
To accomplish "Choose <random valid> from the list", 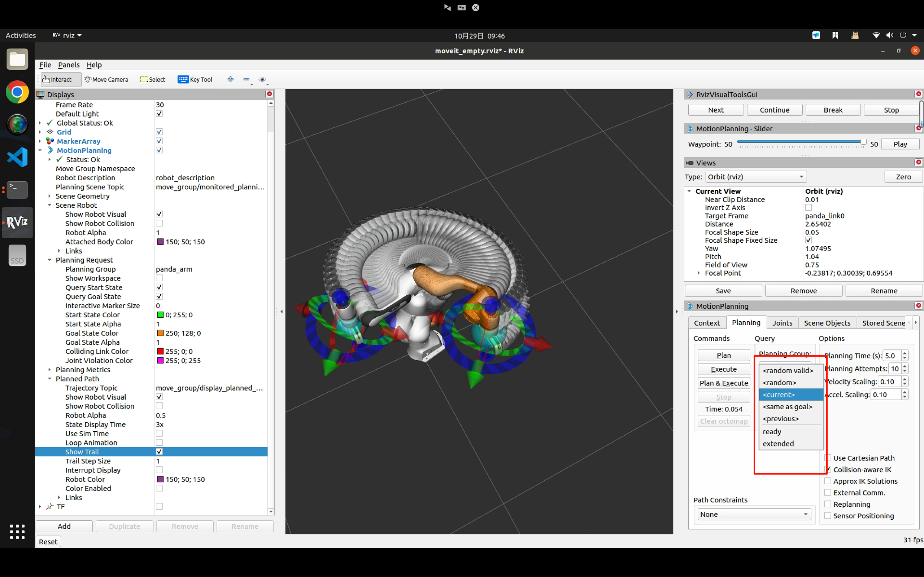I will click(x=788, y=370).
